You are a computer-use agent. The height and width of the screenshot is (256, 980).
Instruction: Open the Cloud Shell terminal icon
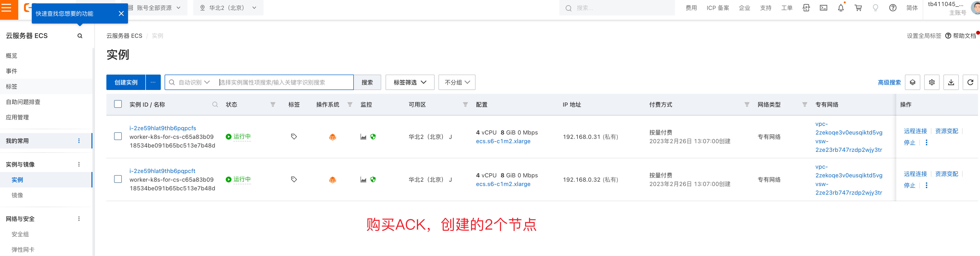click(823, 8)
